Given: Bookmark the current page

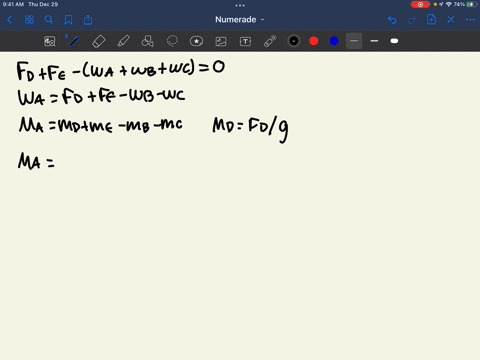Looking at the screenshot, I should click(68, 20).
